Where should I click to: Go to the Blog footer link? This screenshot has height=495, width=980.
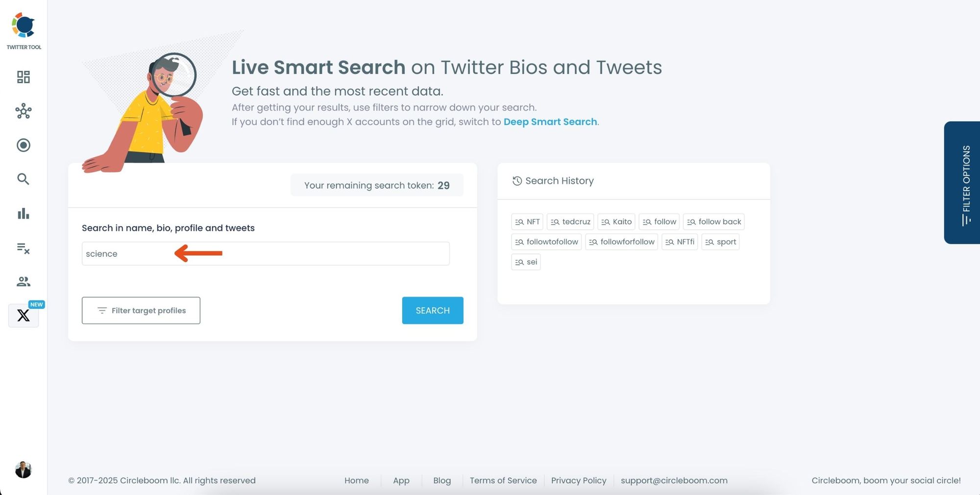(441, 480)
